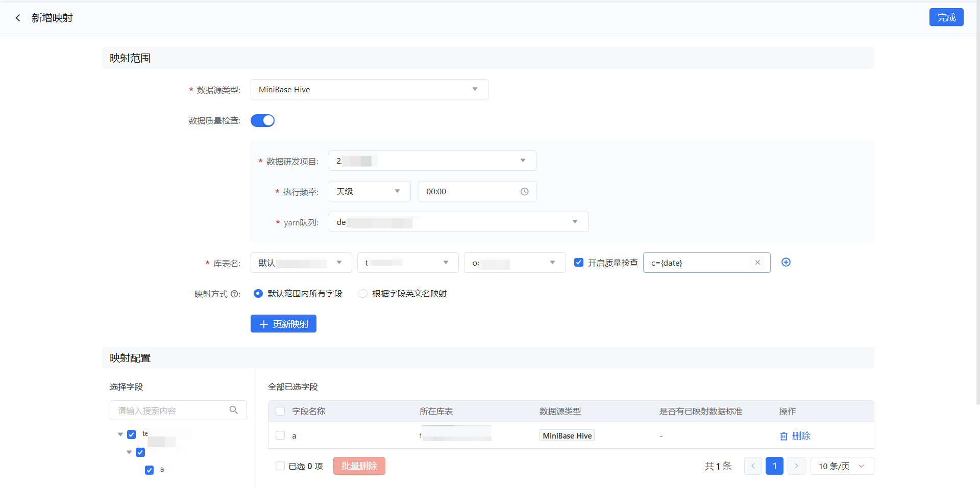Image resolution: width=980 pixels, height=489 pixels.
Task: Click the clock icon in the time field
Action: [524, 192]
